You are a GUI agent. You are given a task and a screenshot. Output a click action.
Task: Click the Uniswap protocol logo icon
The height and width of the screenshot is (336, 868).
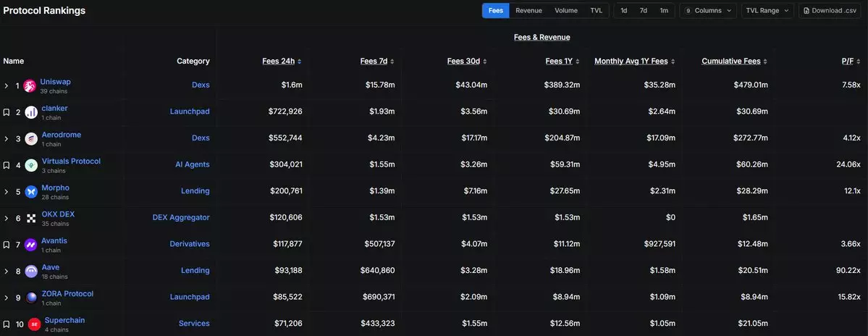pos(30,86)
